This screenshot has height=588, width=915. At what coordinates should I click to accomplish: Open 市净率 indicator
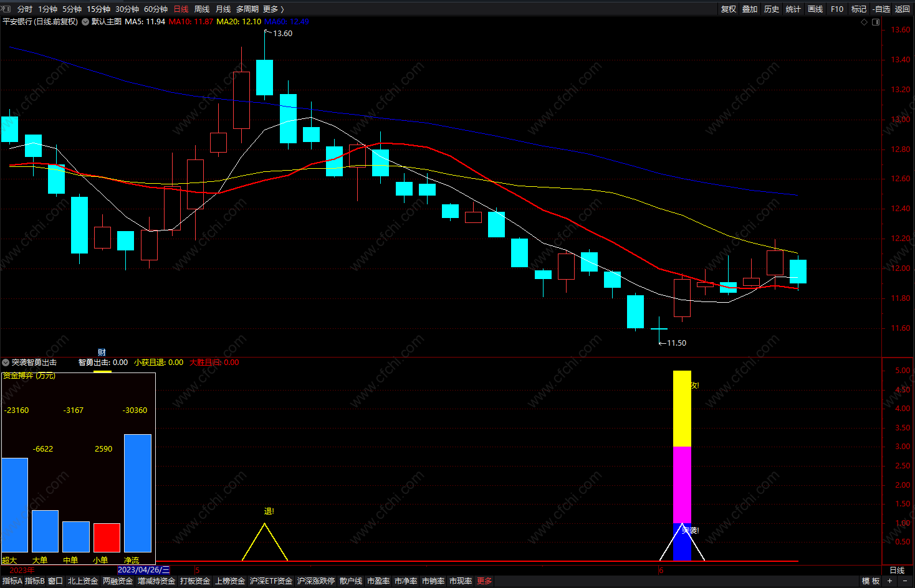[x=406, y=581]
